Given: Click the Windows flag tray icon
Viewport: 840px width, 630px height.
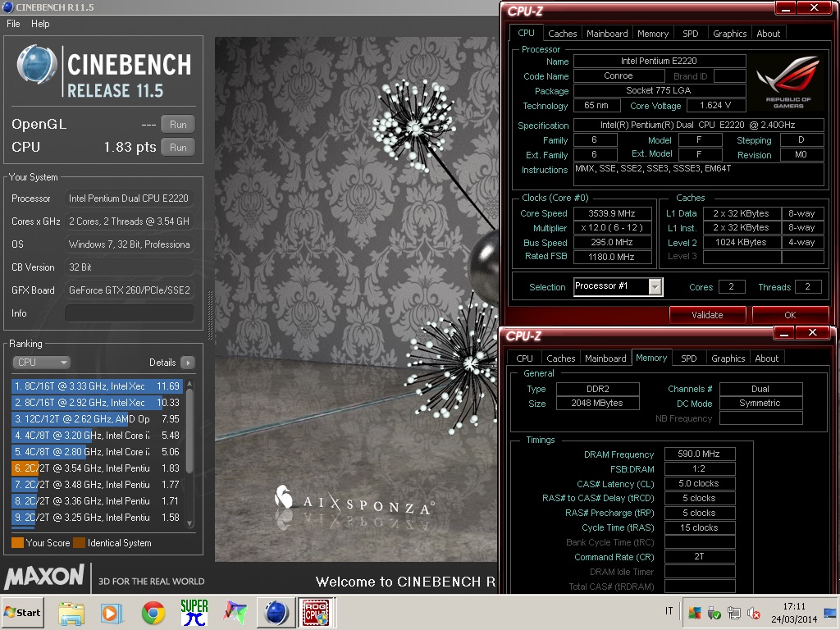Looking at the screenshot, I should click(694, 613).
